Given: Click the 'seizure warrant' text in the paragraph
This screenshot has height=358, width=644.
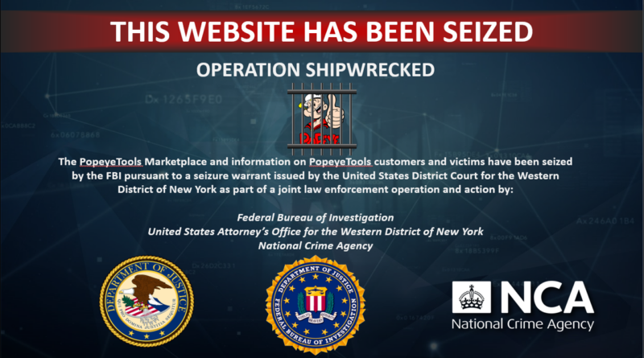Looking at the screenshot, I should 232,175.
